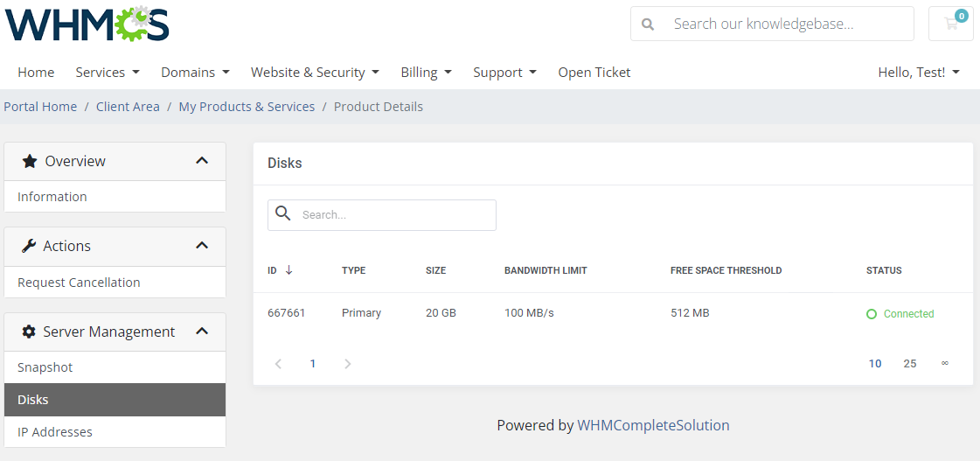Image resolution: width=980 pixels, height=461 pixels.
Task: Click the Overview star icon
Action: pyautogui.click(x=30, y=161)
